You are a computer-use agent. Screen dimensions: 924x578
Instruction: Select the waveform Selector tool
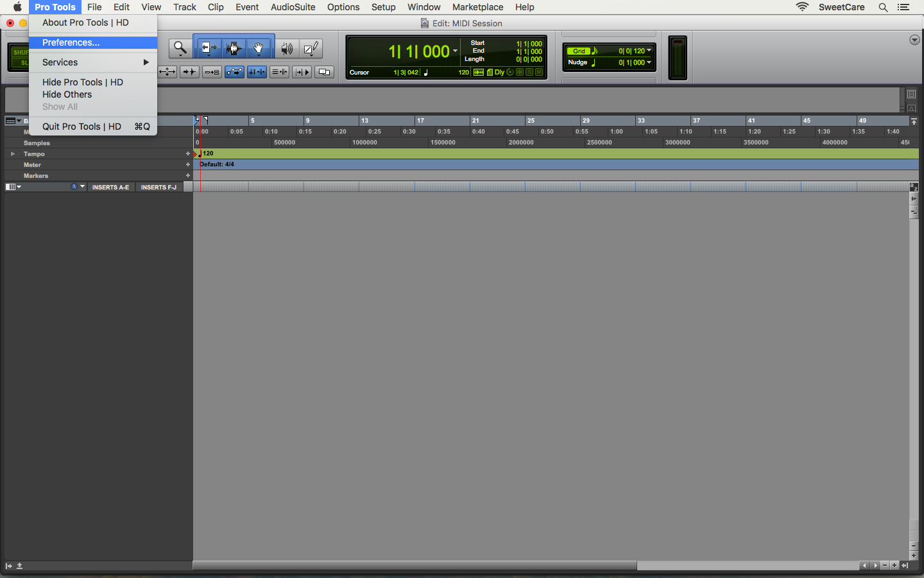(234, 48)
